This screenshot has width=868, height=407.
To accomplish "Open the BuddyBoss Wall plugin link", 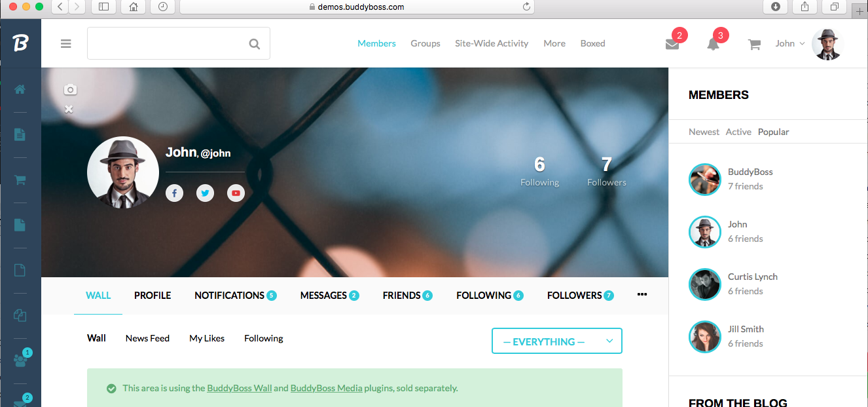I will tap(239, 388).
